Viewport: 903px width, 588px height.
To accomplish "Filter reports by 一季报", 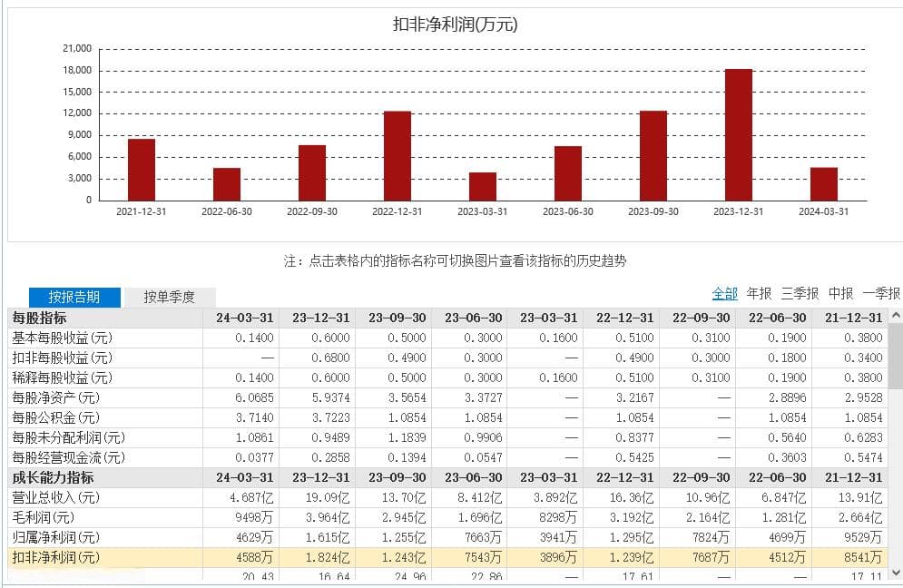I will tap(881, 294).
